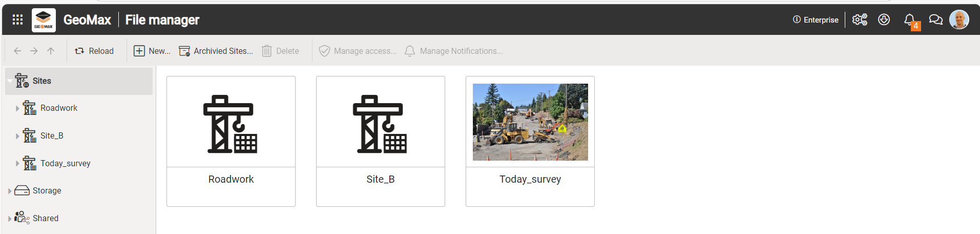Expand the Site_B tree node
Screen dimensions: 980x234
pyautogui.click(x=17, y=136)
